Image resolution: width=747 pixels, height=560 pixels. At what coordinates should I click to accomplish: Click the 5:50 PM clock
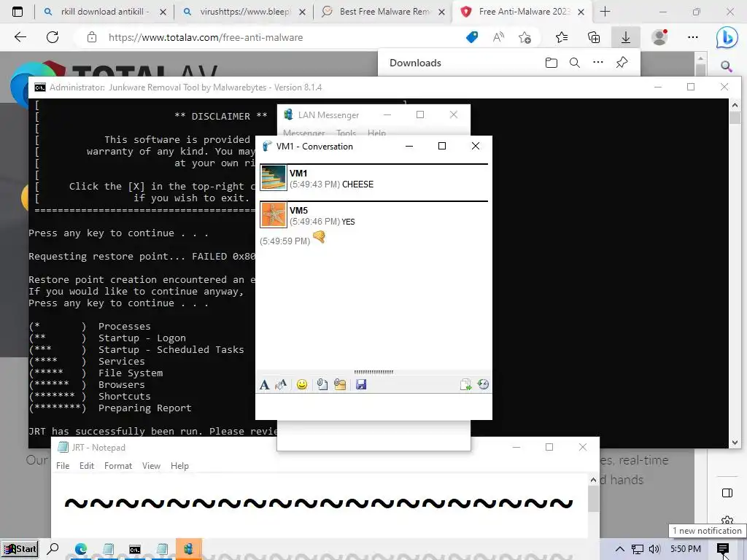click(686, 549)
